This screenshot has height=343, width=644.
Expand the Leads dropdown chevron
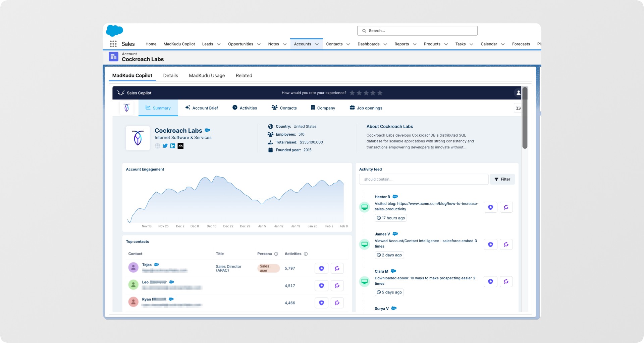219,44
